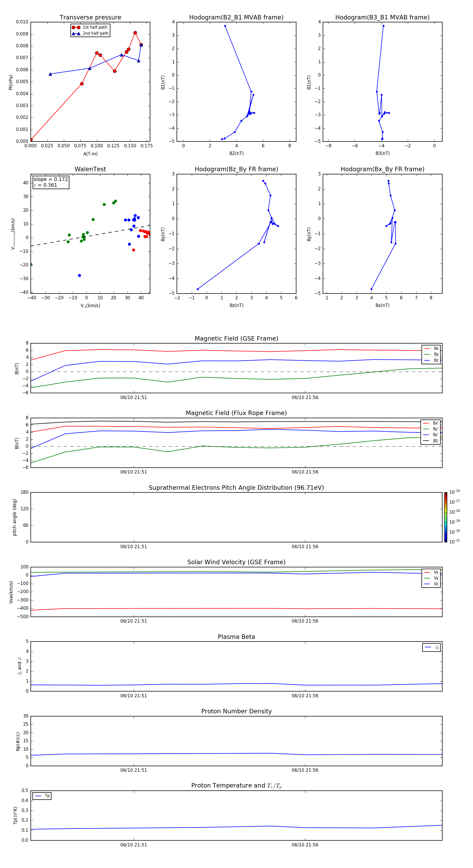Click 'slope = 0.172' in WalenTest box
The image size is (473, 868).
(50, 179)
